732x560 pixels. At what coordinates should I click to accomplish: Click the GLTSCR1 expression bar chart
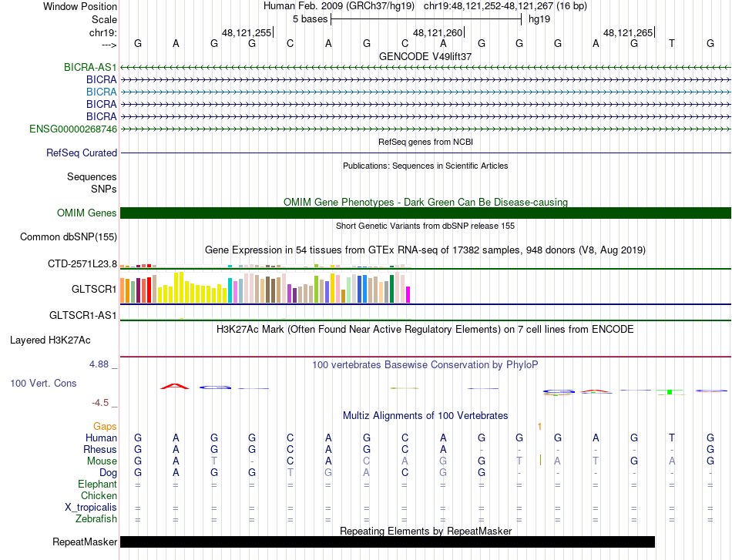pyautogui.click(x=265, y=287)
